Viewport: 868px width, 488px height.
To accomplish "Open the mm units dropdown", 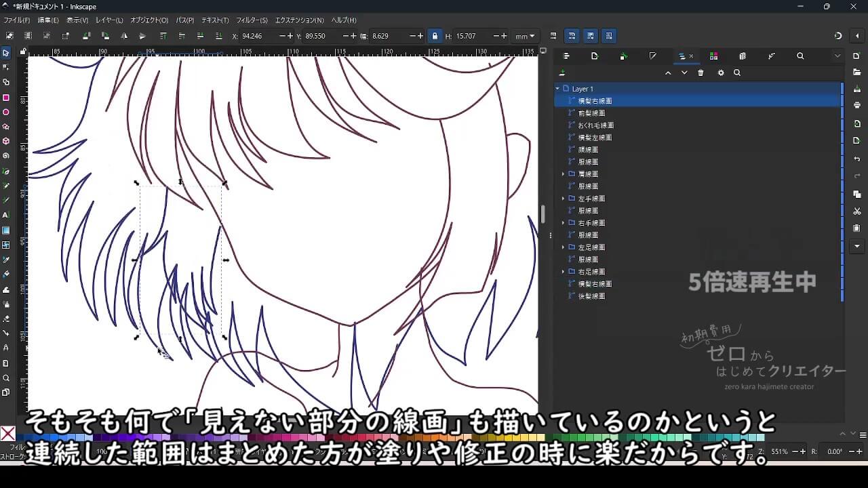I will pos(525,36).
